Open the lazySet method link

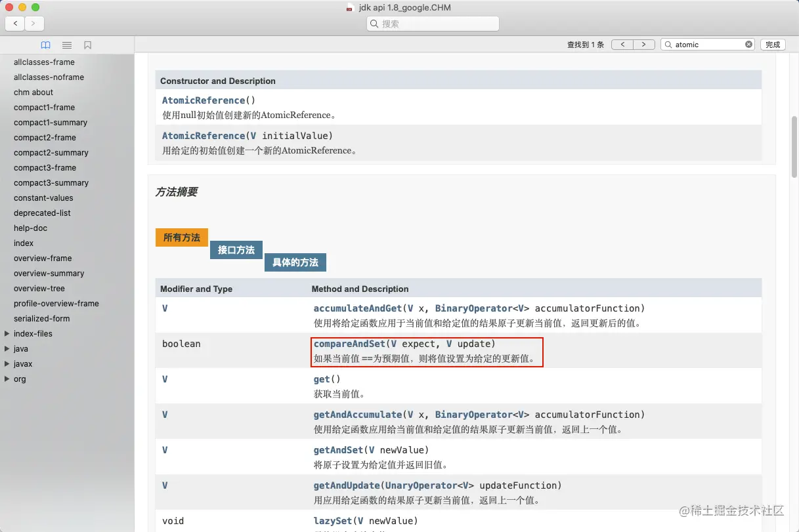(333, 521)
